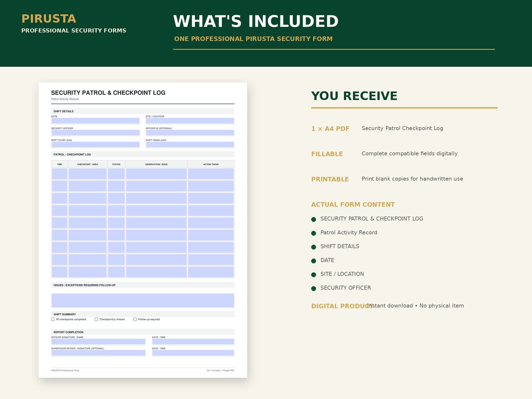Screen dimensions: 532x399
Task: Click 'Complete compatible fields digitally' text
Action: [x=410, y=154]
